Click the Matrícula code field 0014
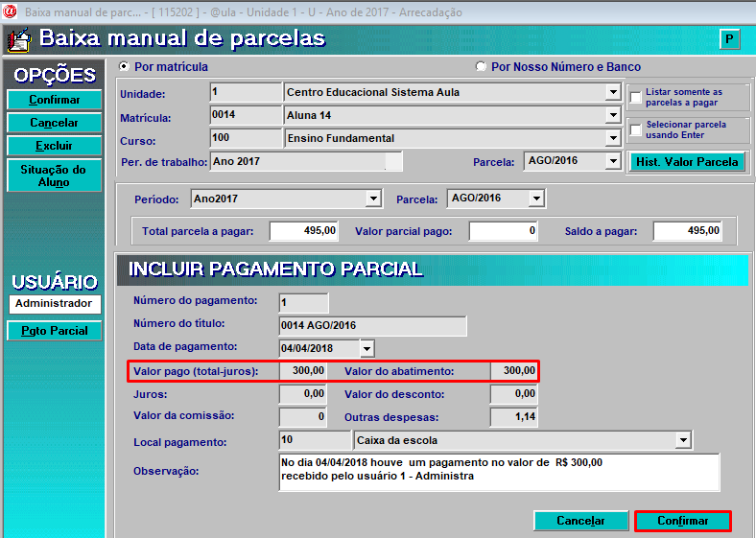This screenshot has height=538, width=756. pyautogui.click(x=246, y=115)
